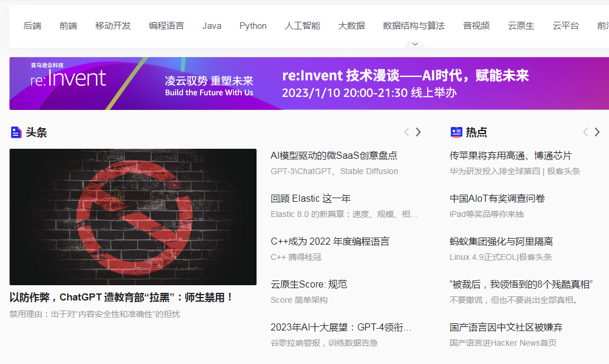Open 传苹果将弃用高通、博通芯片 hot topic
Viewport: 609px width, 364px height.
pyautogui.click(x=510, y=156)
